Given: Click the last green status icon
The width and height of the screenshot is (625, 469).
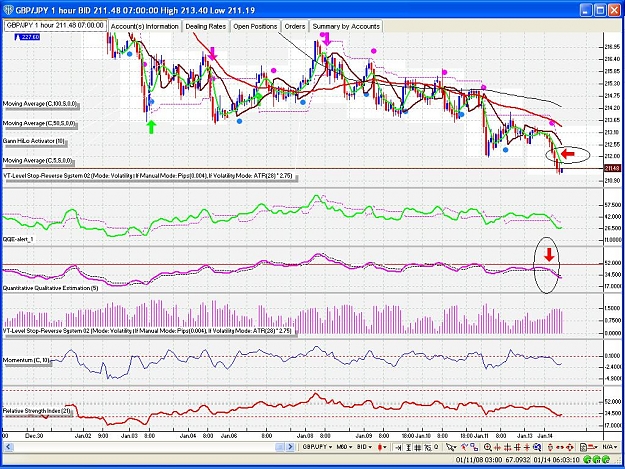Looking at the screenshot, I should coord(606,460).
